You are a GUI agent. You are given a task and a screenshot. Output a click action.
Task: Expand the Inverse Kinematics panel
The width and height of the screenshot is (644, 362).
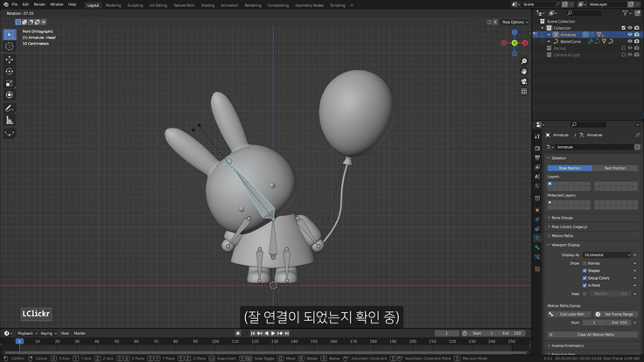(568, 345)
